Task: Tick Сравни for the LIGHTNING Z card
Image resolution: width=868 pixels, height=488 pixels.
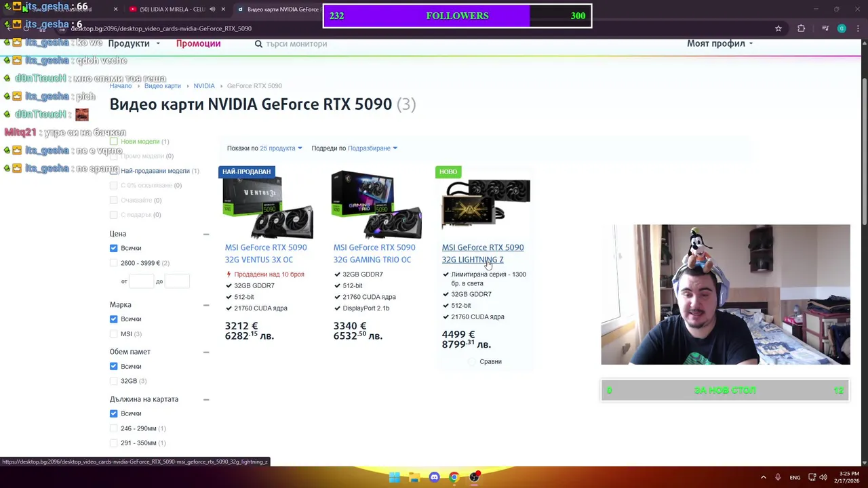Action: [x=473, y=362]
